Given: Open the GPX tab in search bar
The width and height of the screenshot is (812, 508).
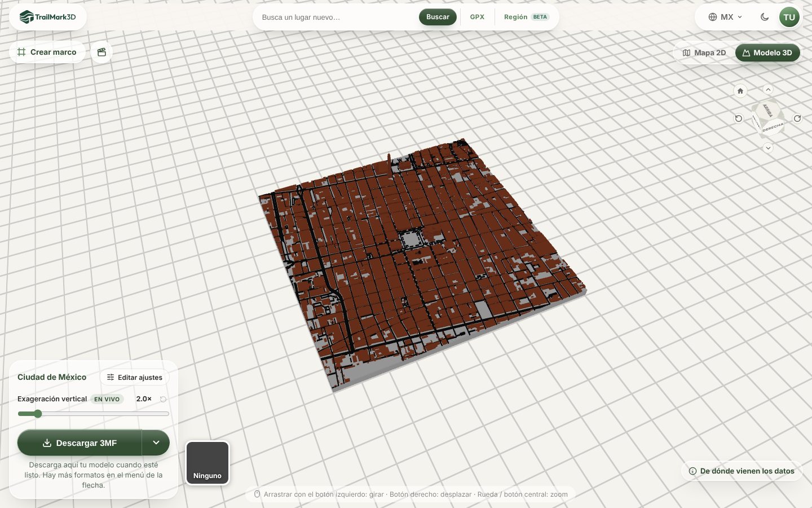Looking at the screenshot, I should (x=477, y=17).
